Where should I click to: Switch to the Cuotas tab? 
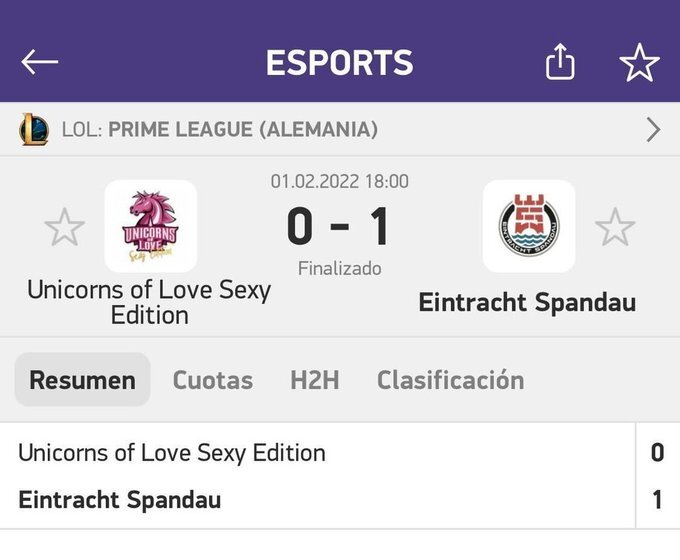coord(213,380)
